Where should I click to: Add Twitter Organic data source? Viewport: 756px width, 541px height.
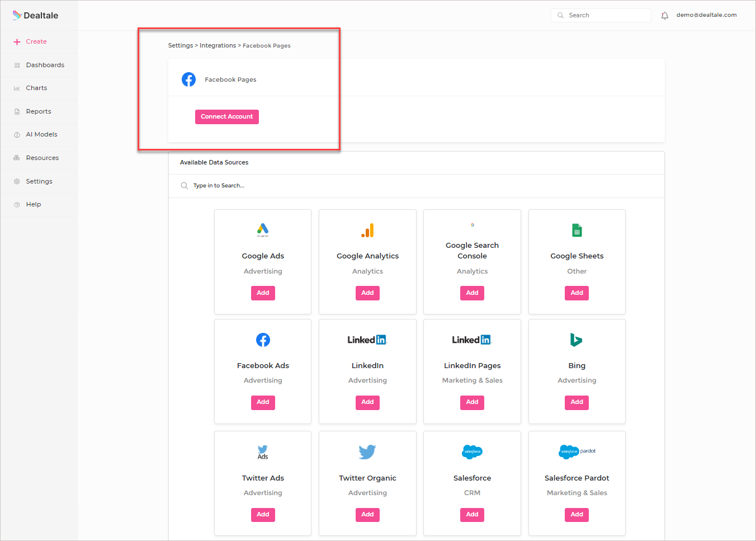[x=367, y=515]
